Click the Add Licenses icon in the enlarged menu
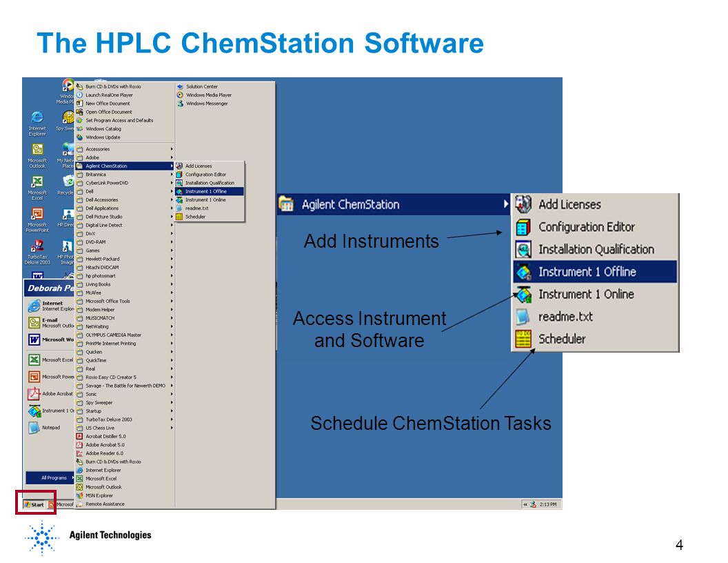 523,204
